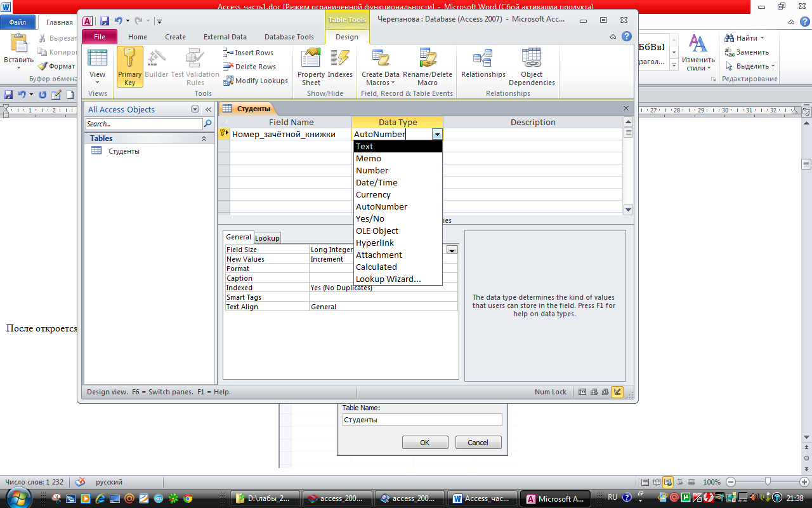The width and height of the screenshot is (812, 508).
Task: Switch to External Data tab
Action: click(225, 37)
